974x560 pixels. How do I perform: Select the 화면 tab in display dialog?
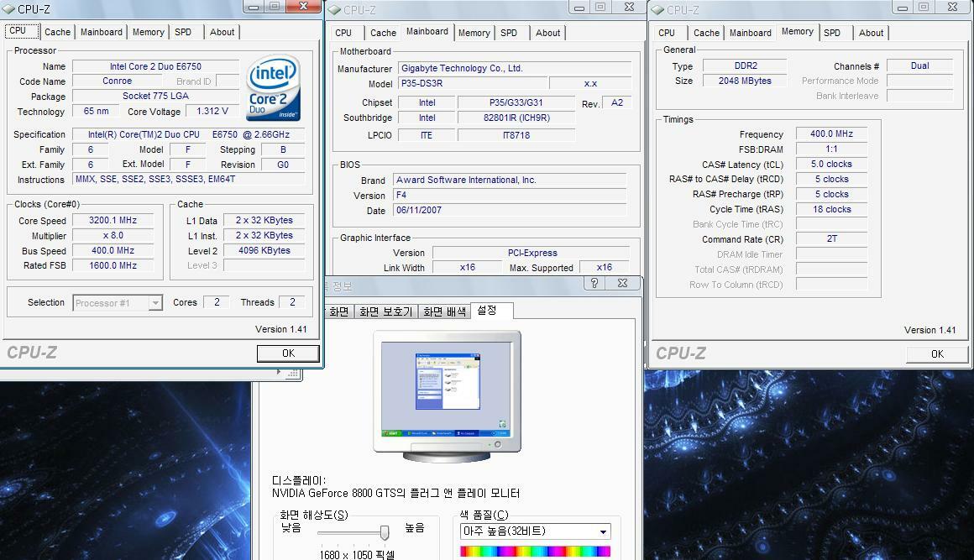(x=338, y=311)
